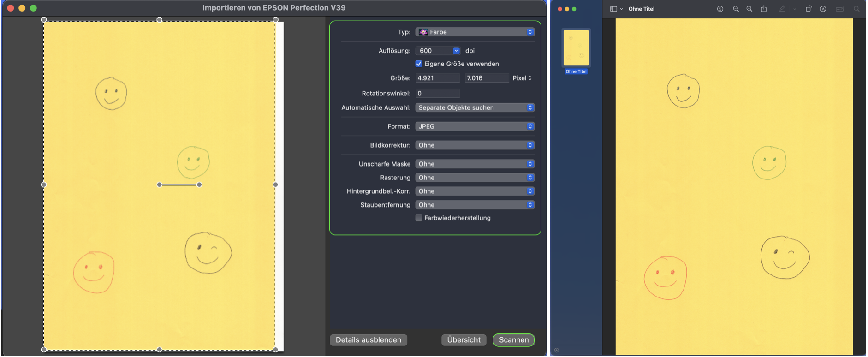Click the form filling icon in Preview

840,9
